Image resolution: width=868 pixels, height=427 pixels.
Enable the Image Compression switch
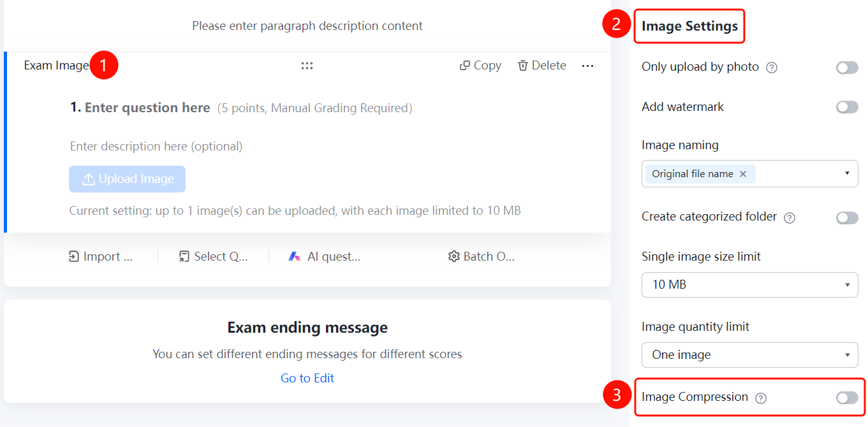point(847,398)
